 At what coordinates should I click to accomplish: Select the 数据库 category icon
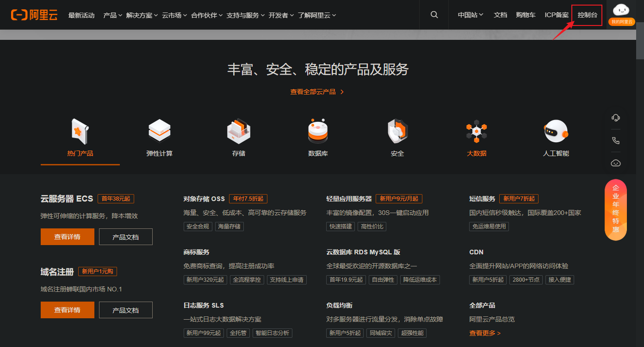point(318,131)
